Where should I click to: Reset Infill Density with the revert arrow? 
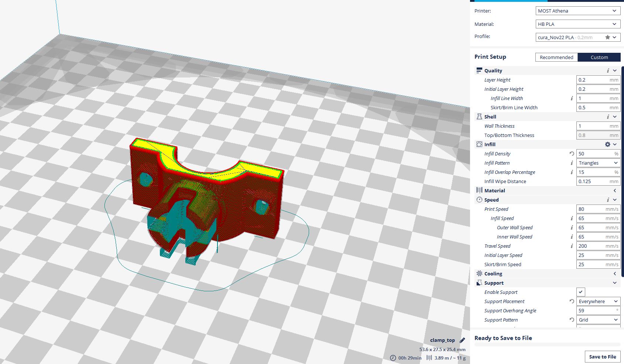tap(572, 154)
